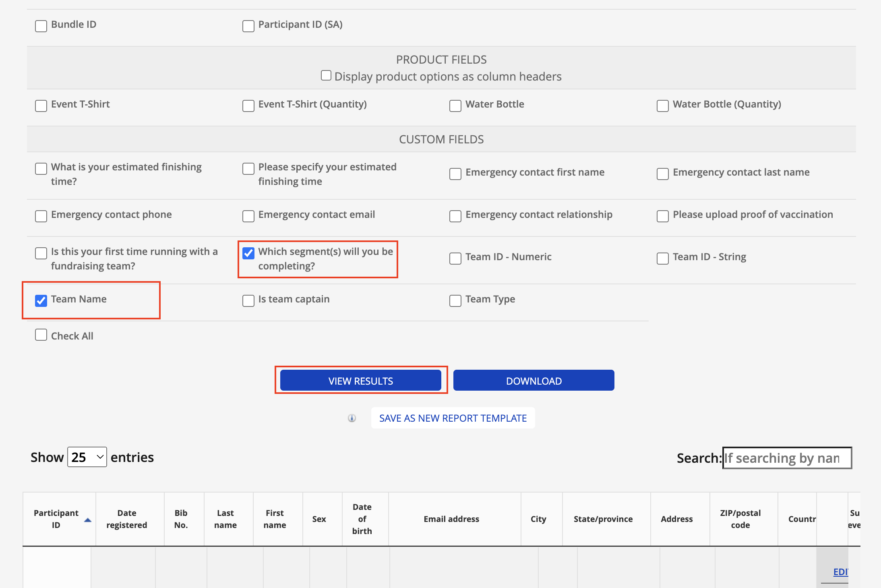This screenshot has width=881, height=588.
Task: Tick the Check All checkbox
Action: [x=41, y=335]
